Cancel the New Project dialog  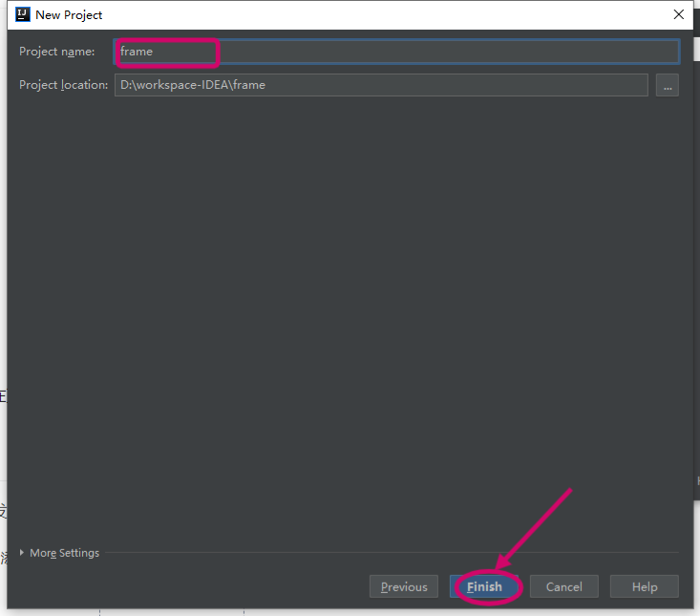(563, 586)
